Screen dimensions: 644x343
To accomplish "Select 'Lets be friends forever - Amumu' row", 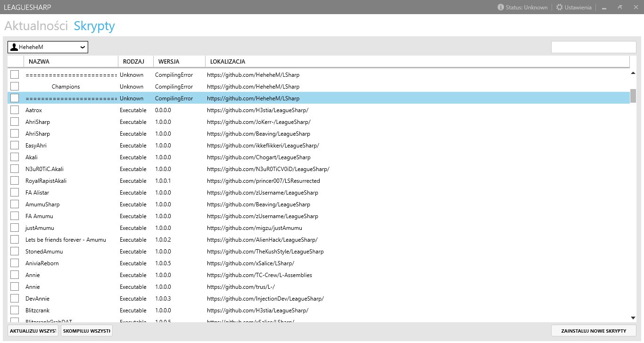I will [x=66, y=240].
